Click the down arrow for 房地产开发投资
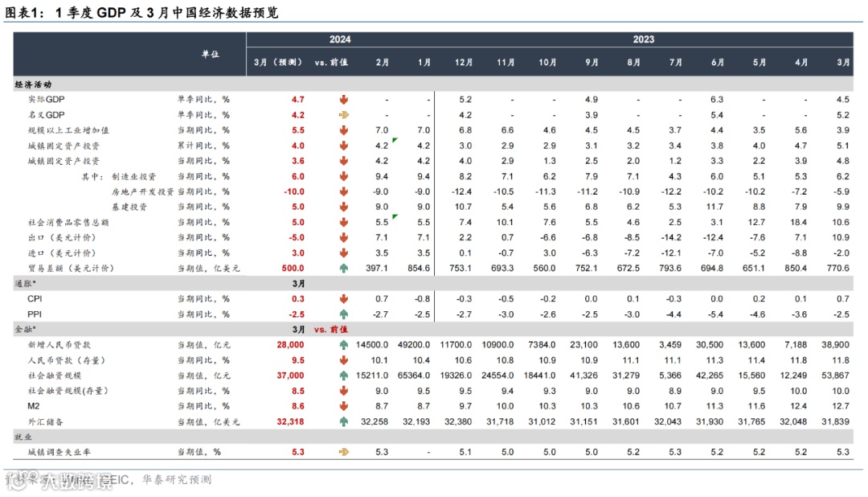 click(x=344, y=191)
